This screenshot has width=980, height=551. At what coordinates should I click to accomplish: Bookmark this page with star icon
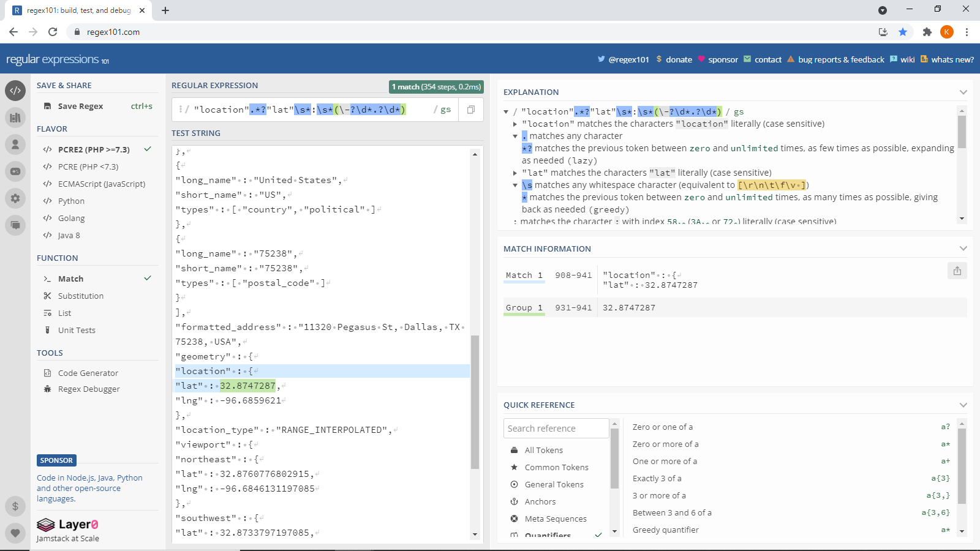[x=903, y=32]
